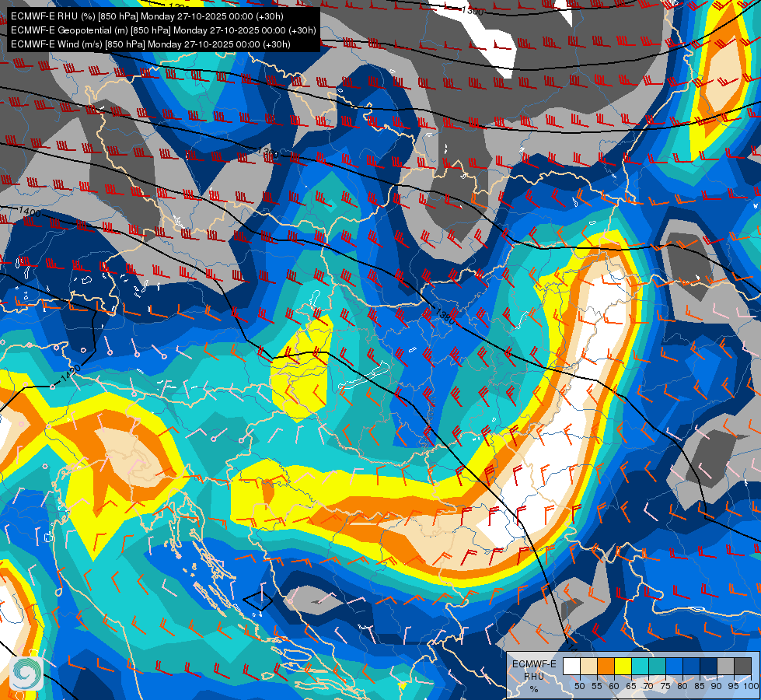Click the 1400 geopotential contour label
The width and height of the screenshot is (761, 700).
[x=30, y=212]
